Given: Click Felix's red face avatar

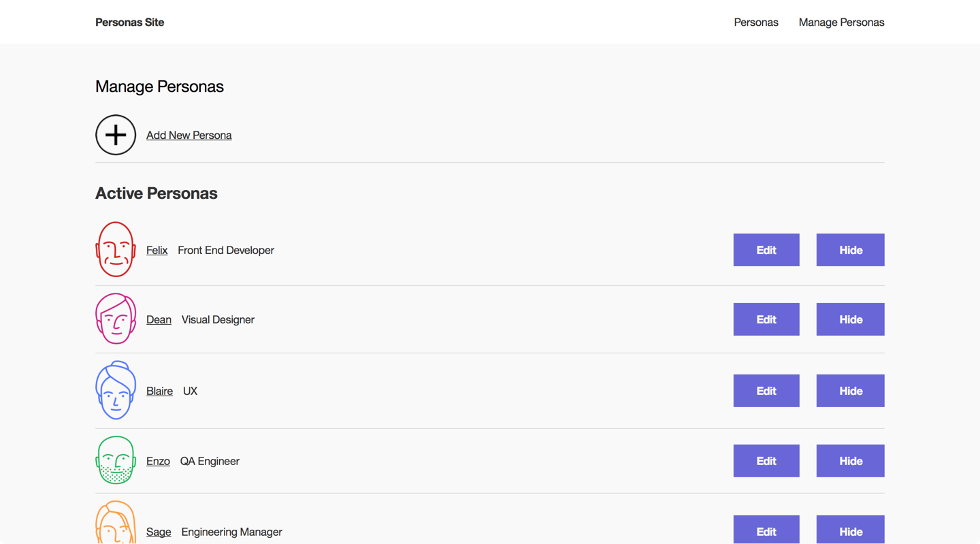Looking at the screenshot, I should 116,249.
